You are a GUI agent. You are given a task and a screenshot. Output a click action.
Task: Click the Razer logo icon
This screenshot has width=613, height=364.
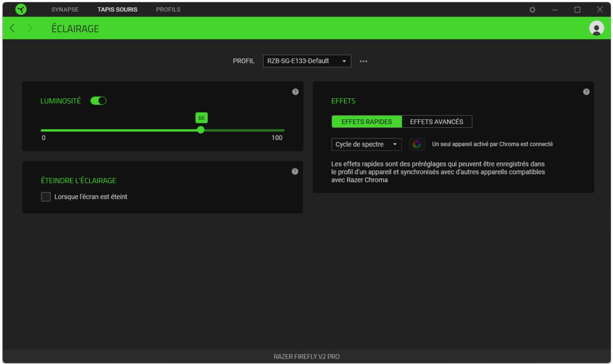22,9
